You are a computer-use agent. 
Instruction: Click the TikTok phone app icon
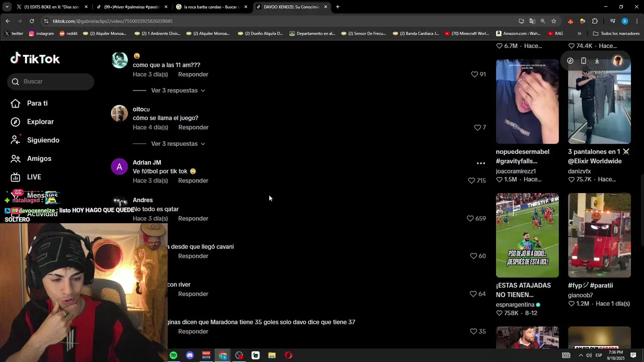[x=584, y=61]
